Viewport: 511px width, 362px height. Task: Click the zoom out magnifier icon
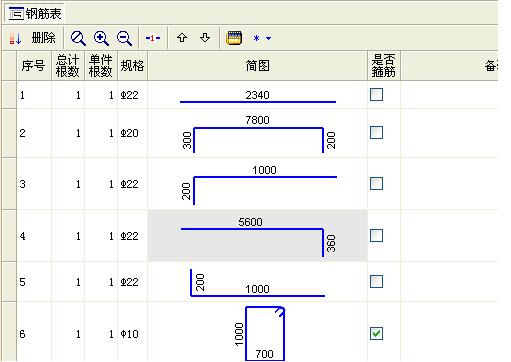click(124, 38)
